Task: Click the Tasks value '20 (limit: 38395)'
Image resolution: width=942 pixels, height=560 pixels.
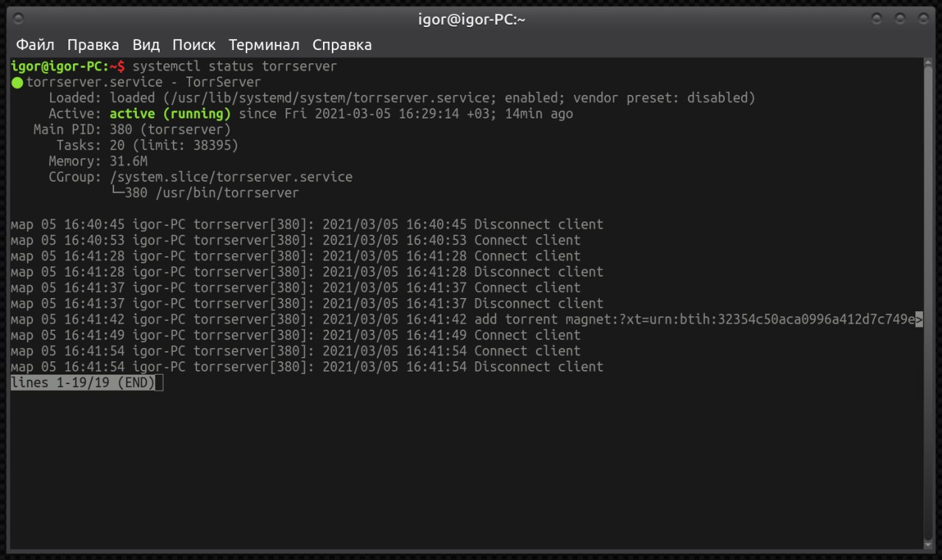Action: (174, 146)
